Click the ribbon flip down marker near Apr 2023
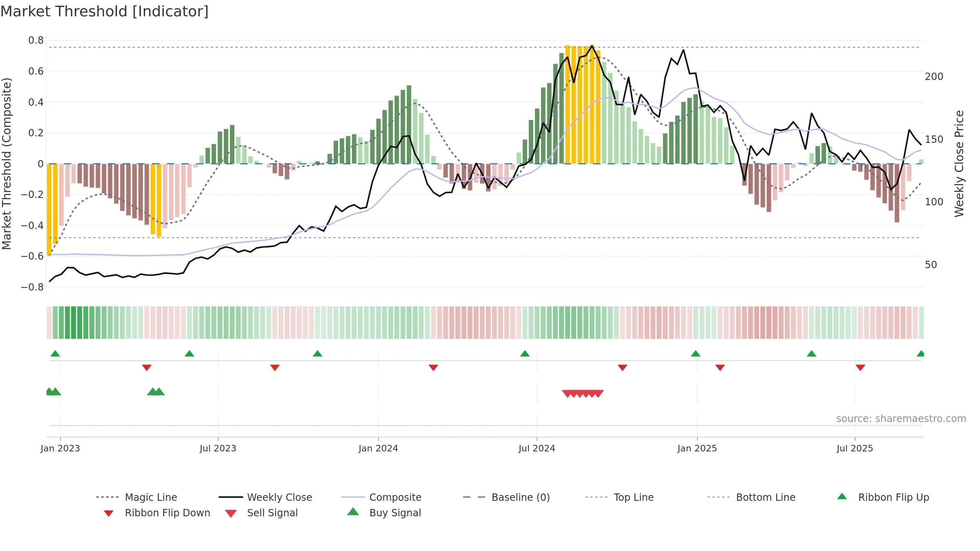The width and height of the screenshot is (980, 551). 147,368
